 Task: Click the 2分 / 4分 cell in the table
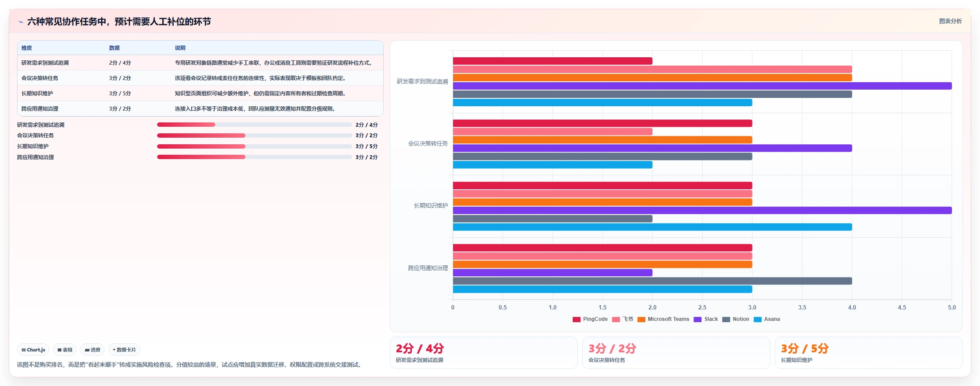[x=120, y=63]
